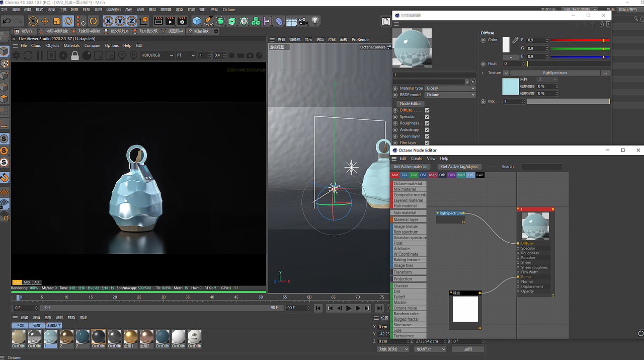Click the color eyedropper icon
The height and width of the screenshot is (360, 644).
[x=515, y=40]
